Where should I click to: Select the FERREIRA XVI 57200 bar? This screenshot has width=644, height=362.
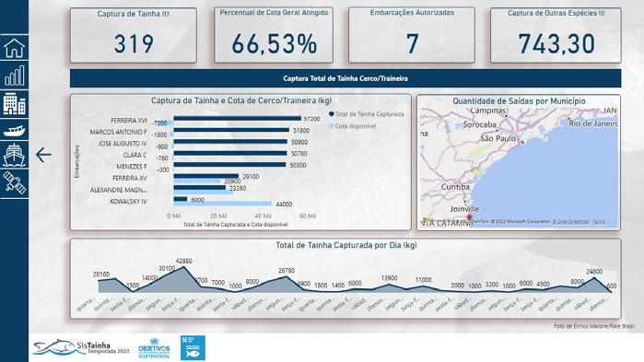coord(238,119)
